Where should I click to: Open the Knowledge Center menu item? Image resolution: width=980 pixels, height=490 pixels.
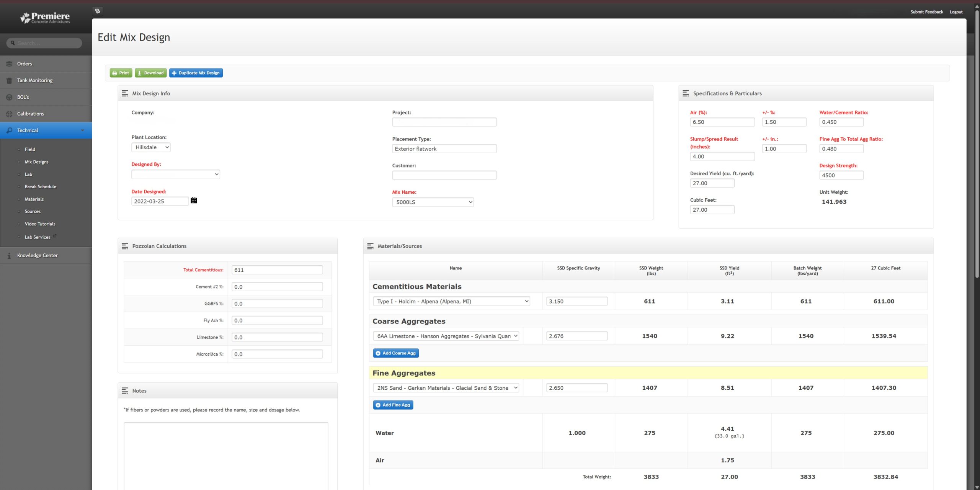(46, 255)
